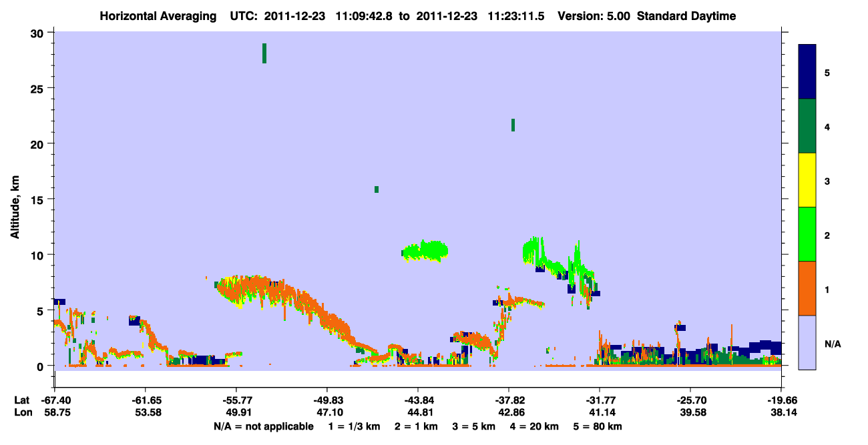Click the latitude value -49.83
The image size is (868, 445).
tap(327, 400)
